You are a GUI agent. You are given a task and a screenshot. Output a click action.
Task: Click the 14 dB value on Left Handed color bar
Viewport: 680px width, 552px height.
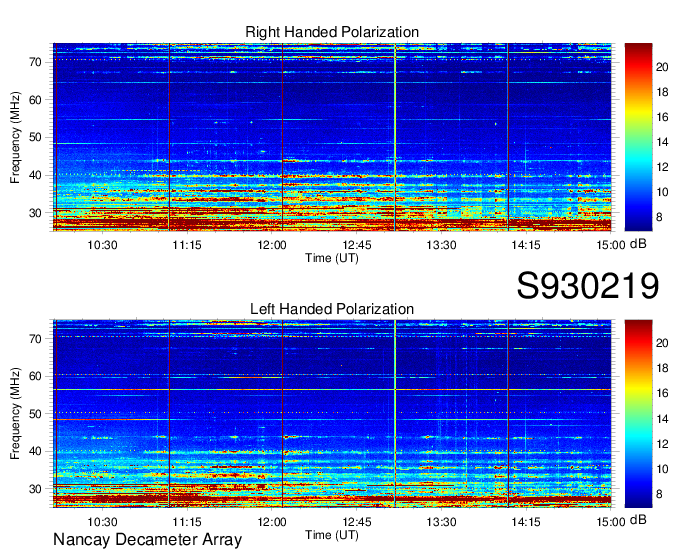tap(662, 419)
